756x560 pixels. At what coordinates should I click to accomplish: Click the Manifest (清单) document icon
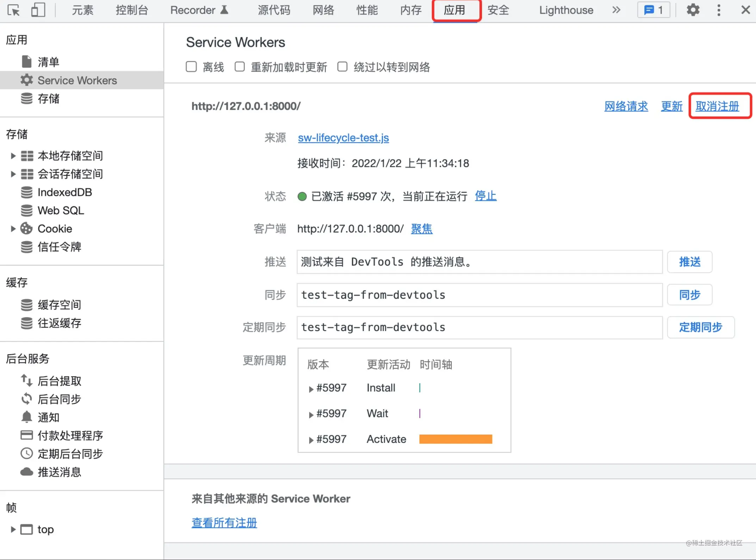[27, 62]
